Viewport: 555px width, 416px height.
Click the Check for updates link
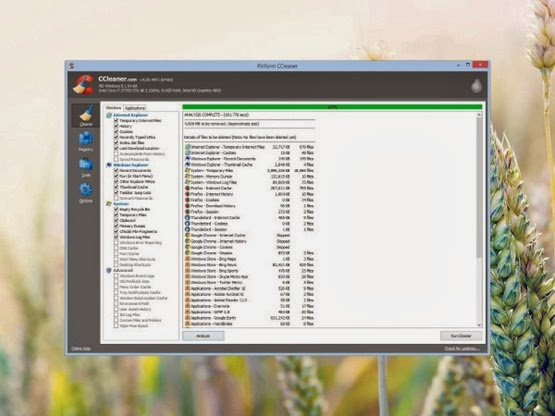click(x=462, y=349)
